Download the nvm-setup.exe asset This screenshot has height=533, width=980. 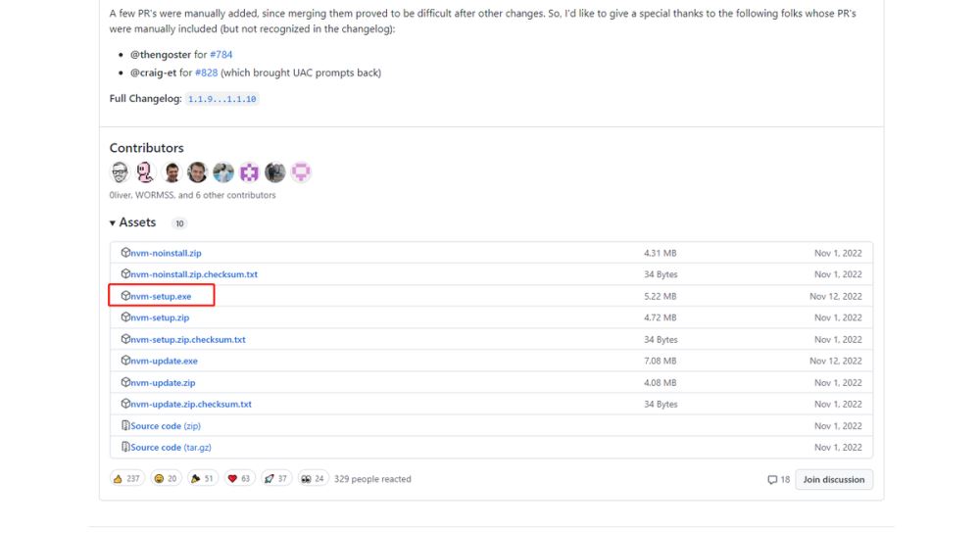(162, 296)
